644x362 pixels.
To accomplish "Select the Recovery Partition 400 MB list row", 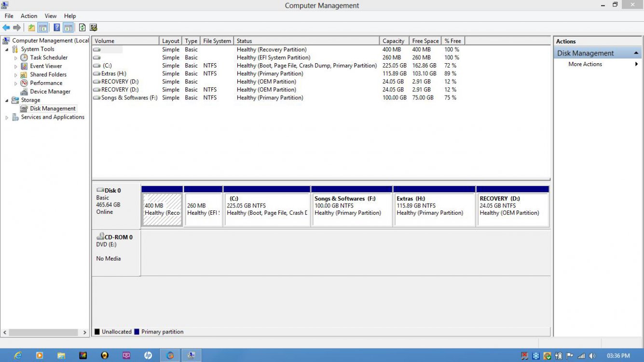I will pyautogui.click(x=277, y=50).
